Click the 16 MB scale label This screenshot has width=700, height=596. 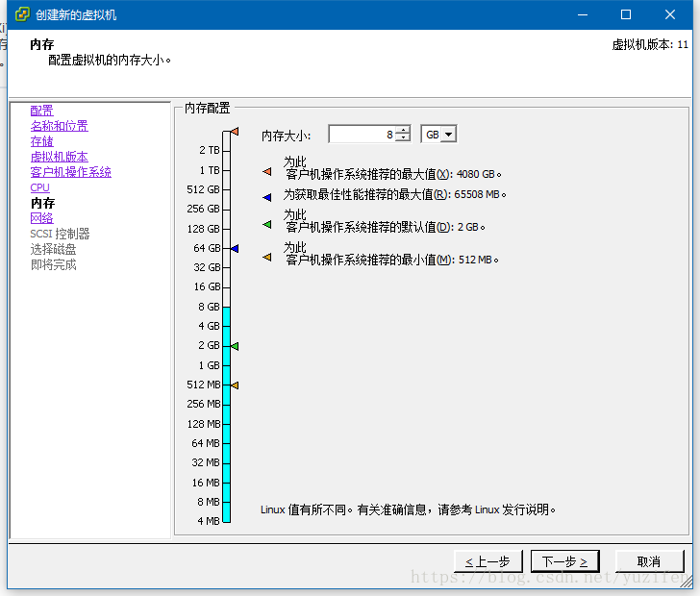coord(206,483)
